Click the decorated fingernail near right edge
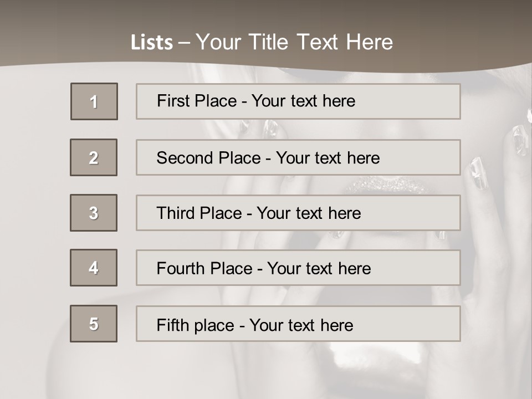Screen dimensions: 532x399 click(x=520, y=139)
